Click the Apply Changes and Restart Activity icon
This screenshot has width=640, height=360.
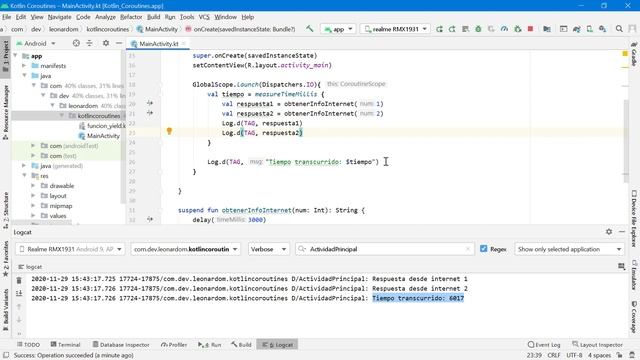tap(452, 29)
